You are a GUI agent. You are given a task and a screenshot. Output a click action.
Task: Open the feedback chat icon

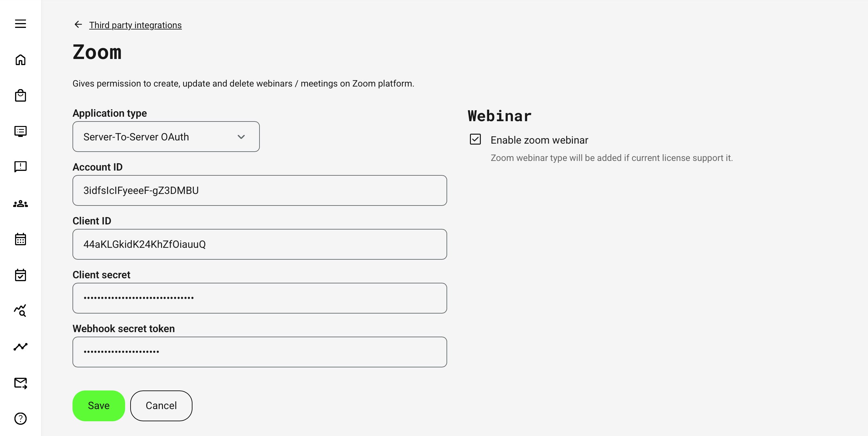[x=20, y=167]
